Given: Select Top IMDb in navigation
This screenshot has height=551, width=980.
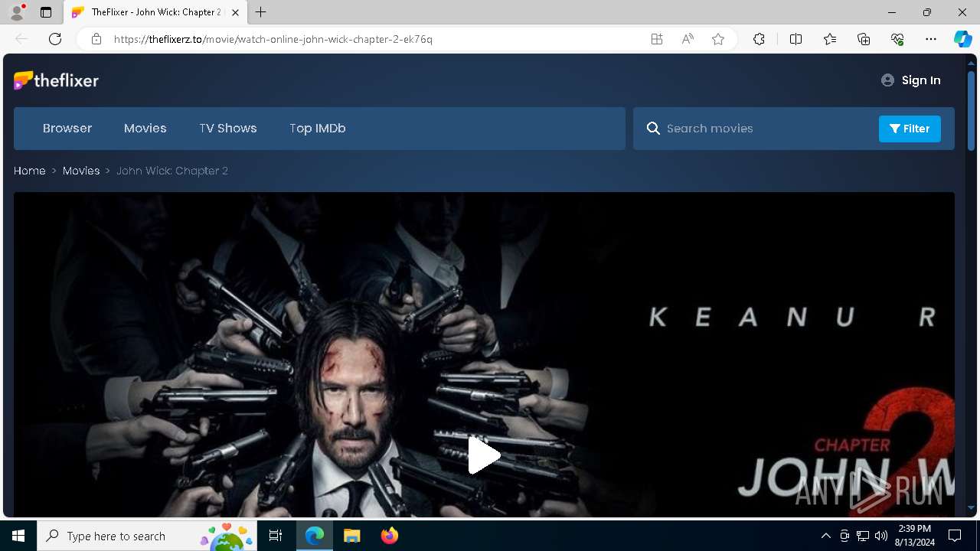Looking at the screenshot, I should pyautogui.click(x=318, y=129).
